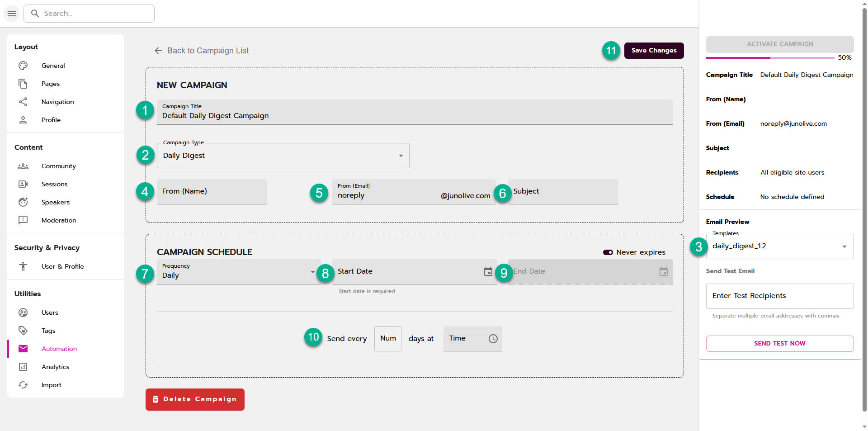Click the Speakers icon in sidebar
Screen dimensions: 868x431
click(x=23, y=202)
